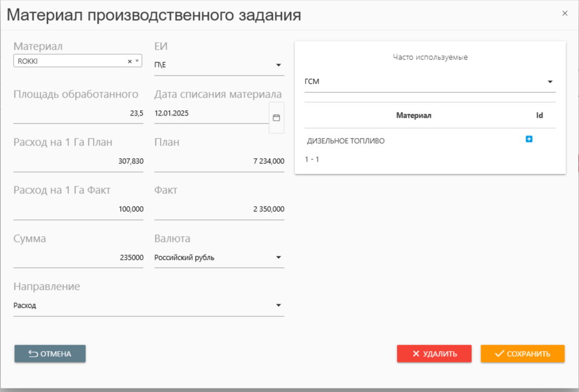The image size is (579, 392).
Task: Expand the Материал combo box arrow
Action: [138, 61]
